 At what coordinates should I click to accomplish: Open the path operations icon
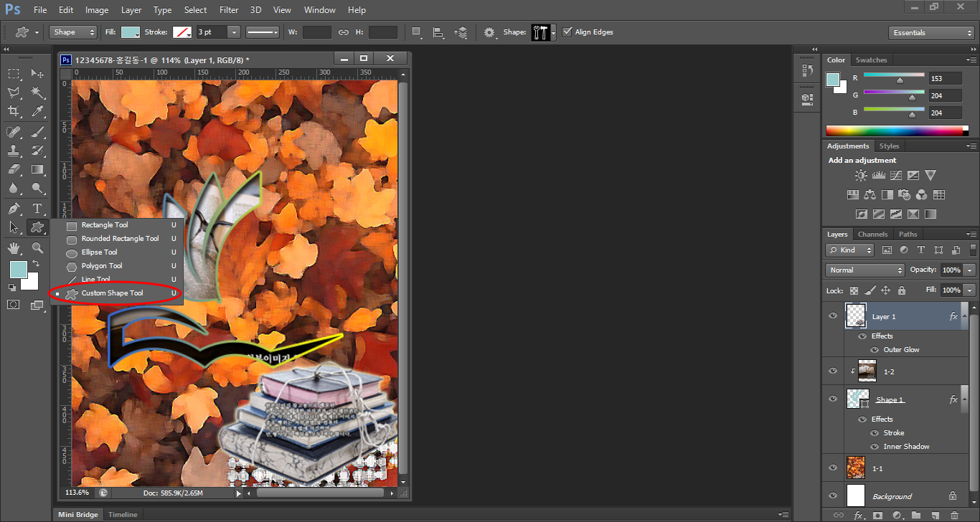[x=416, y=32]
